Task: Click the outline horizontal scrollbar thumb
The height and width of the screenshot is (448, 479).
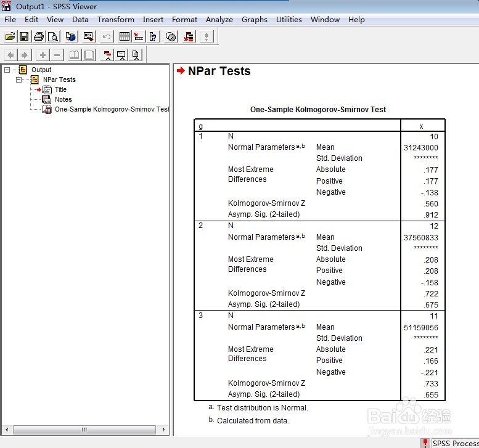Action: point(84,430)
